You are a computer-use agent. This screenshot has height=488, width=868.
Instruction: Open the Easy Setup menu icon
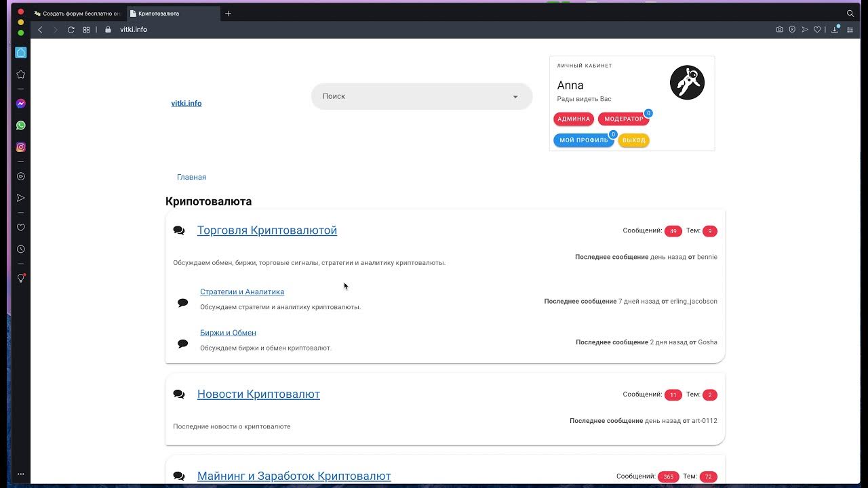850,30
